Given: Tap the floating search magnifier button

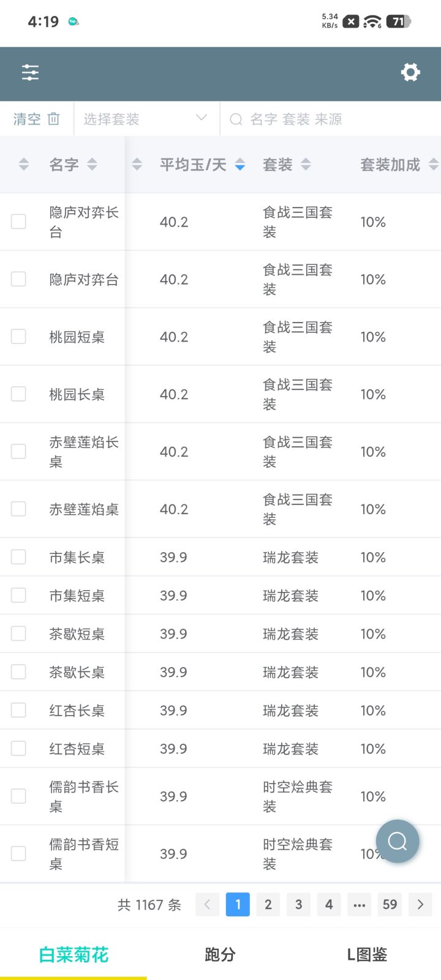Looking at the screenshot, I should (398, 841).
